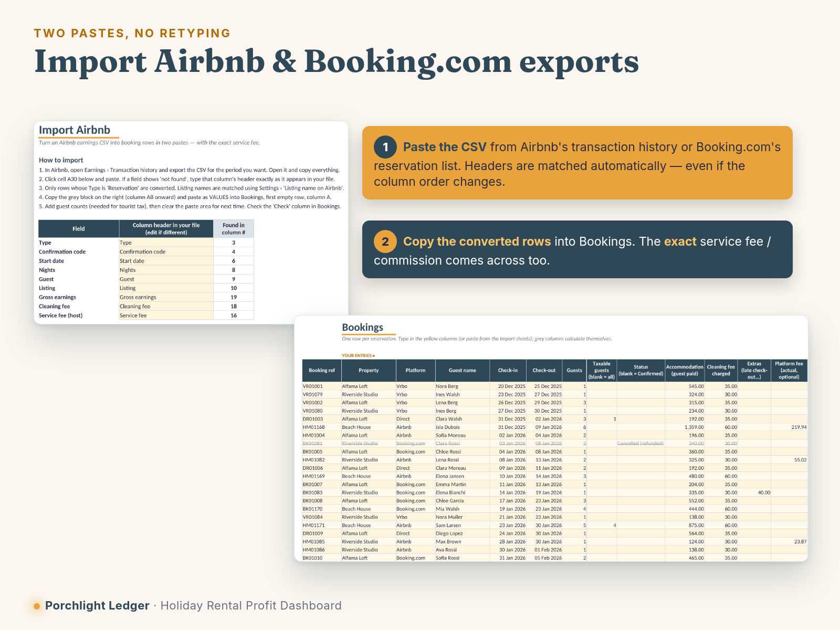Select the 'Property' column header
The width and height of the screenshot is (840, 630).
(369, 371)
